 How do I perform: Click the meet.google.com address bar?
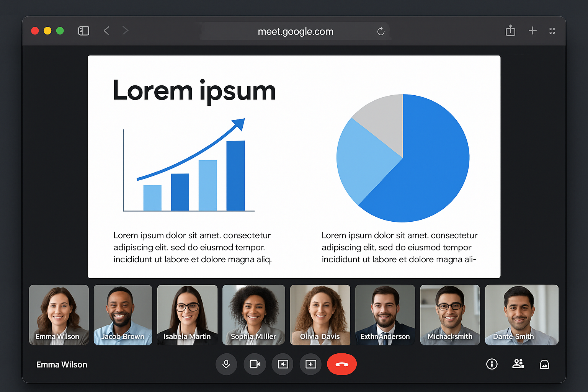click(295, 31)
